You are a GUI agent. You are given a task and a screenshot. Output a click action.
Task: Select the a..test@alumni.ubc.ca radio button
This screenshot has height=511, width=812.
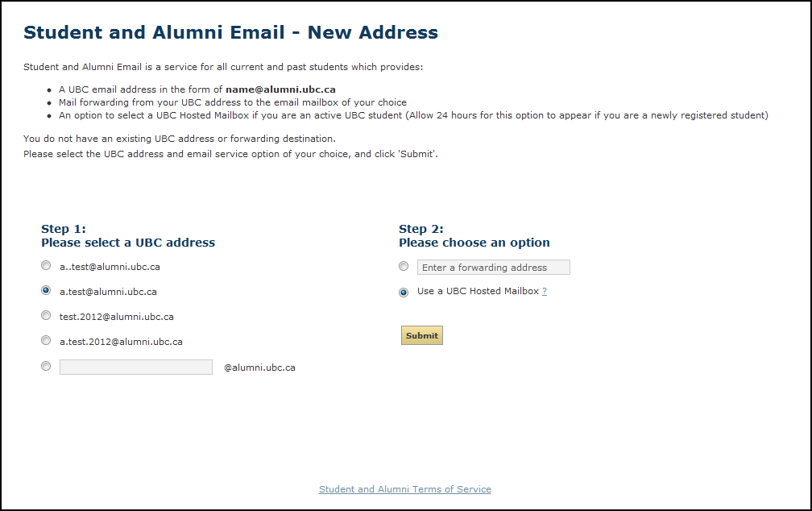[x=46, y=265]
